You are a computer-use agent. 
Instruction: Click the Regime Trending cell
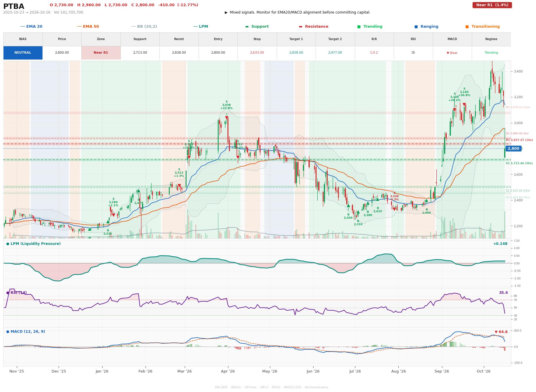pyautogui.click(x=491, y=53)
